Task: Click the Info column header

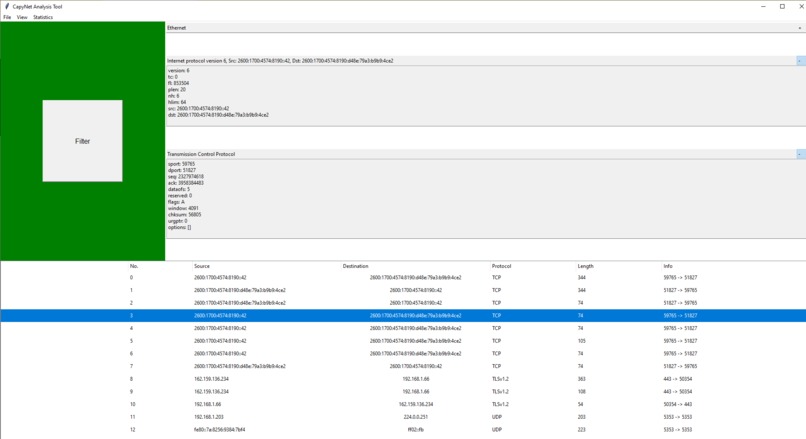Action: click(668, 266)
